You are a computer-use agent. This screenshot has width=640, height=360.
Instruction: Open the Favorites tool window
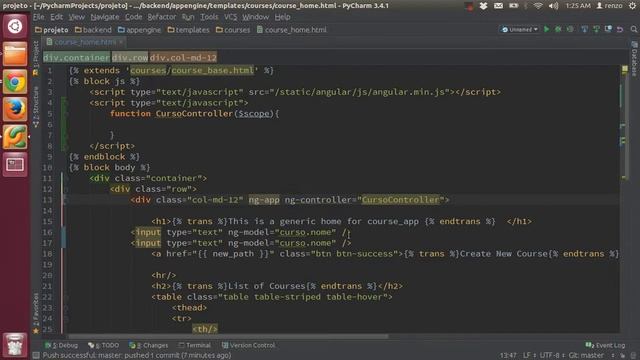click(x=36, y=313)
